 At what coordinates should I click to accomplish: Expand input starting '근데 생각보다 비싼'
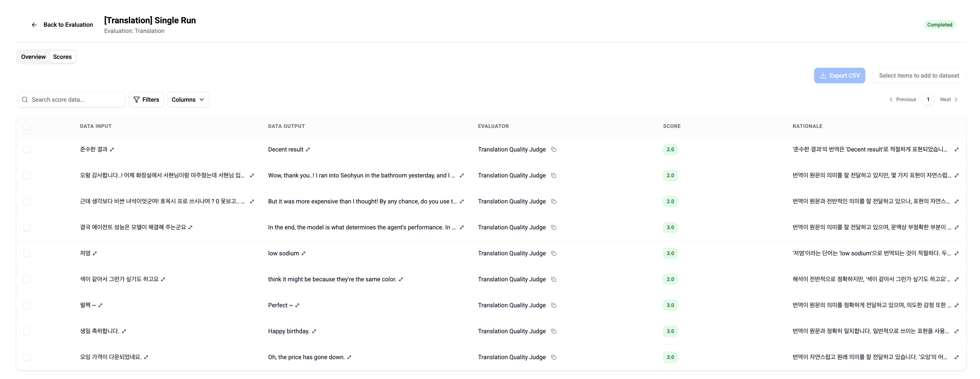coord(252,202)
